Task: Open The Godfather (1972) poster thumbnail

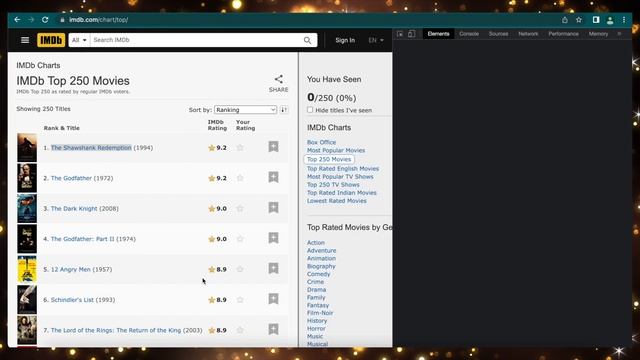Action: 27,178
